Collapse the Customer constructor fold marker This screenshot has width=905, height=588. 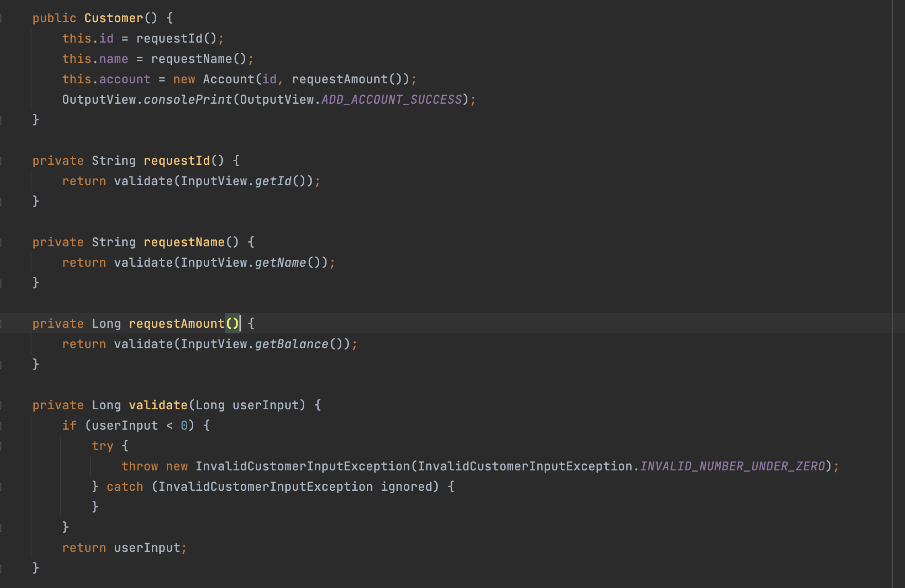[1, 18]
